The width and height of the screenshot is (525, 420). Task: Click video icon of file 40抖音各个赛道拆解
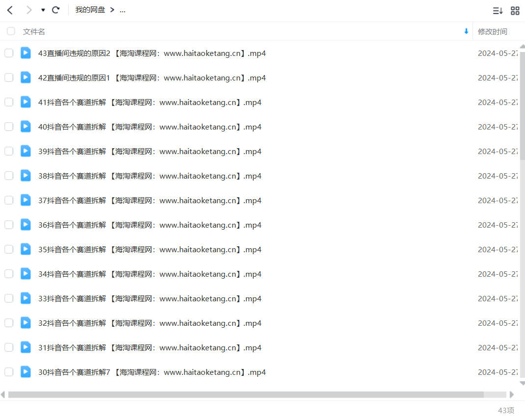click(x=26, y=127)
